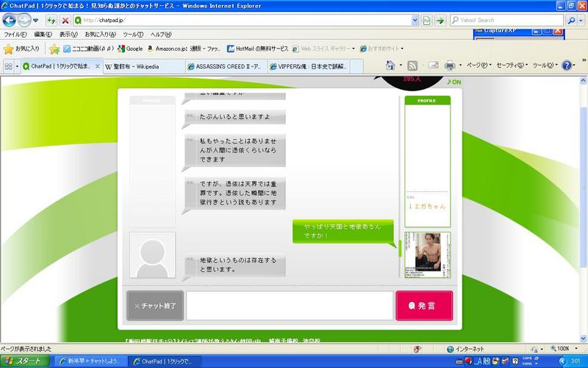588x368 pixels.
Task: Open the ページ(P) command menu
Action: pos(479,66)
